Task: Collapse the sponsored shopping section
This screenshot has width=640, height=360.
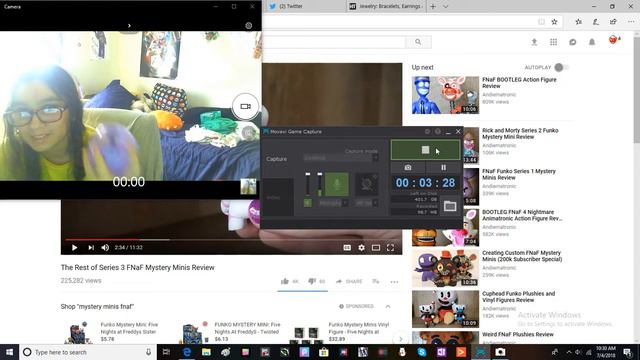Action: pyautogui.click(x=388, y=306)
